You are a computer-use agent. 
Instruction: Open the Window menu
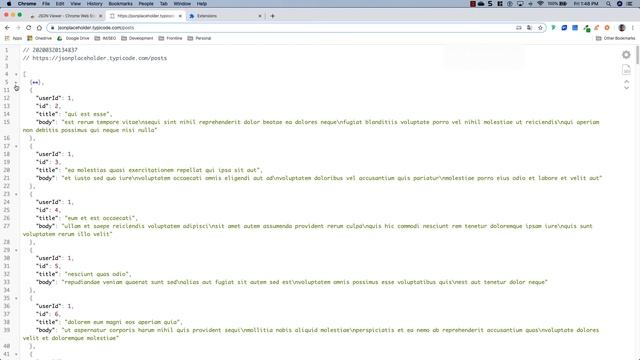(182, 4)
